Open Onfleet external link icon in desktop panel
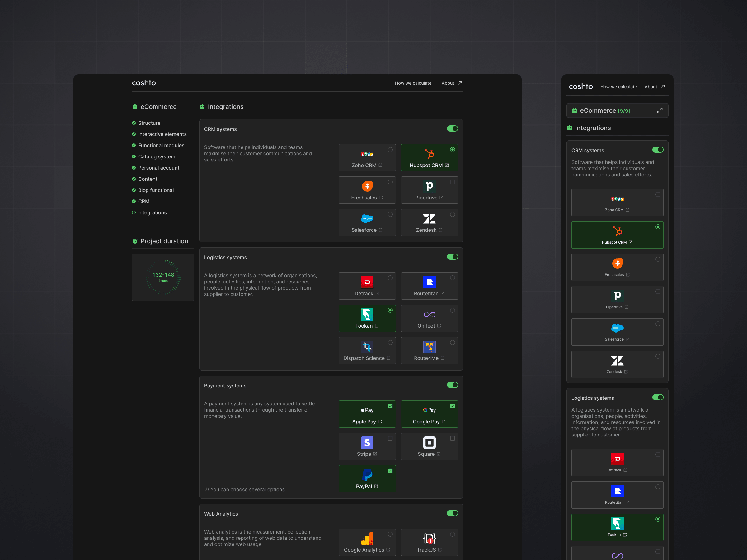The image size is (747, 560). (x=439, y=326)
